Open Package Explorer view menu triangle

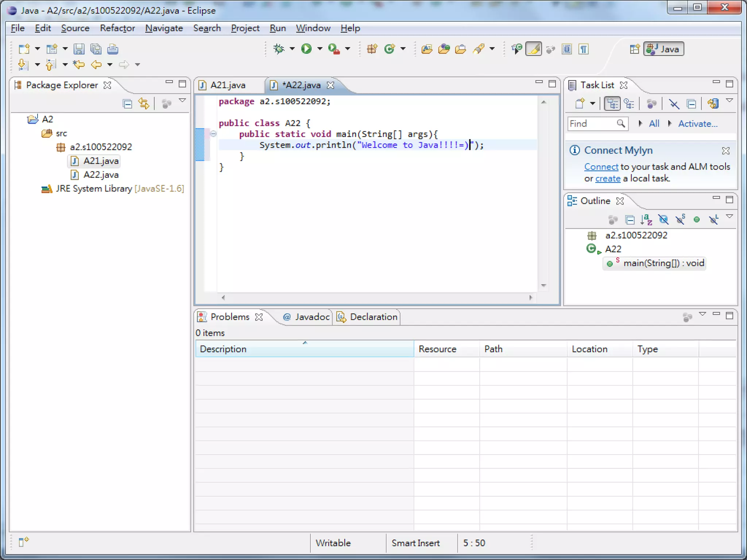click(182, 101)
